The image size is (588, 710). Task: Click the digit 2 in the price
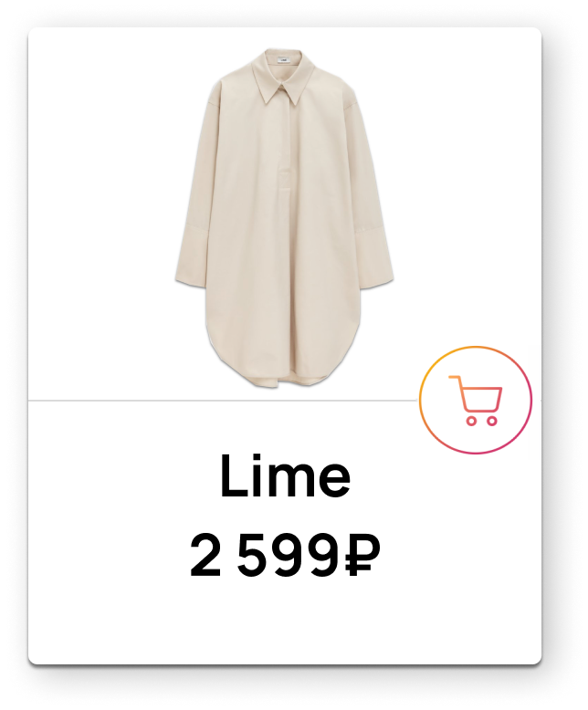(205, 555)
